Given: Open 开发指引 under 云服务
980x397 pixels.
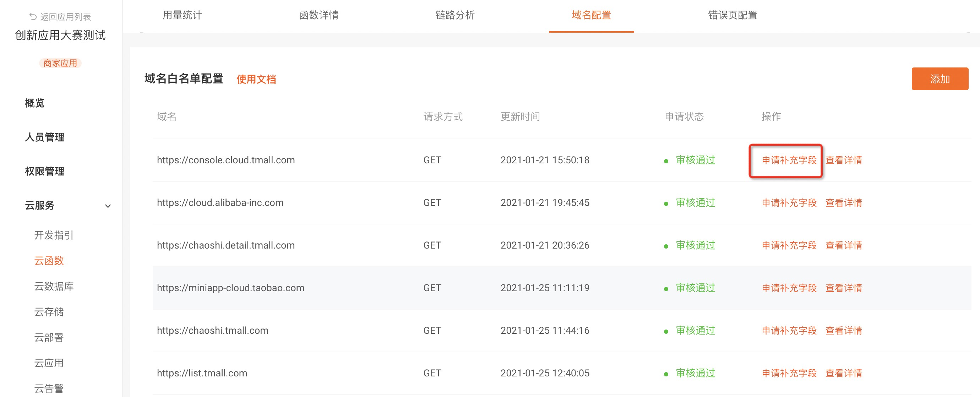Looking at the screenshot, I should tap(54, 235).
